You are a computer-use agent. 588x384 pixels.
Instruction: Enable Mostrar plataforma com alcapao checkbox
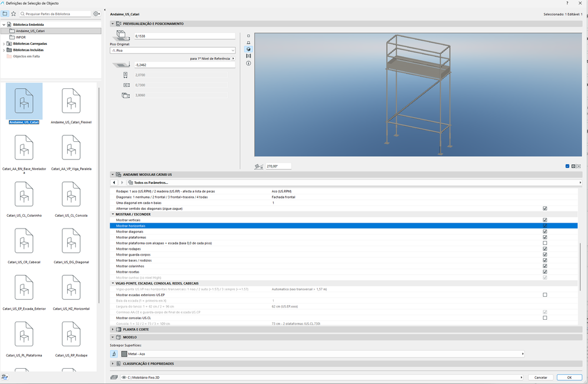click(x=545, y=243)
